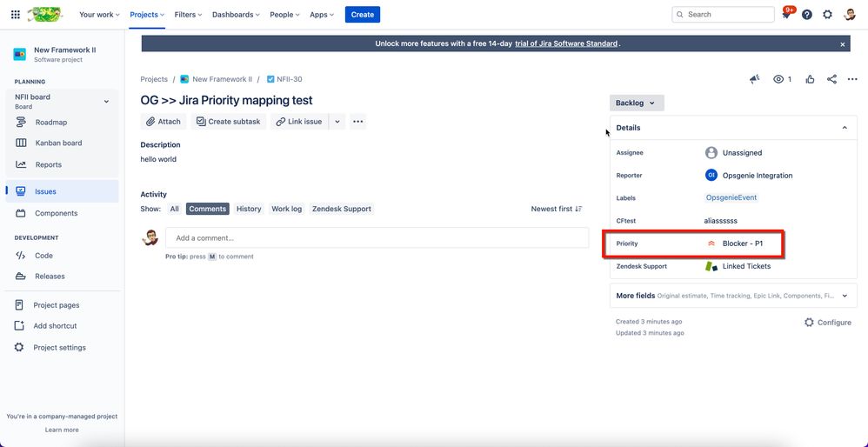The height and width of the screenshot is (447, 868).
Task: Open the user profile avatar menu
Action: [849, 15]
